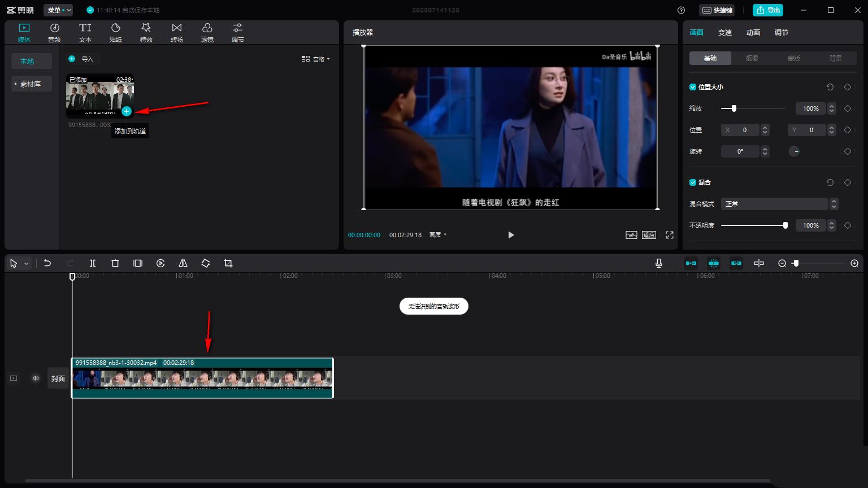This screenshot has width=868, height=488.
Task: Open the 文本 text tab
Action: pyautogui.click(x=85, y=33)
